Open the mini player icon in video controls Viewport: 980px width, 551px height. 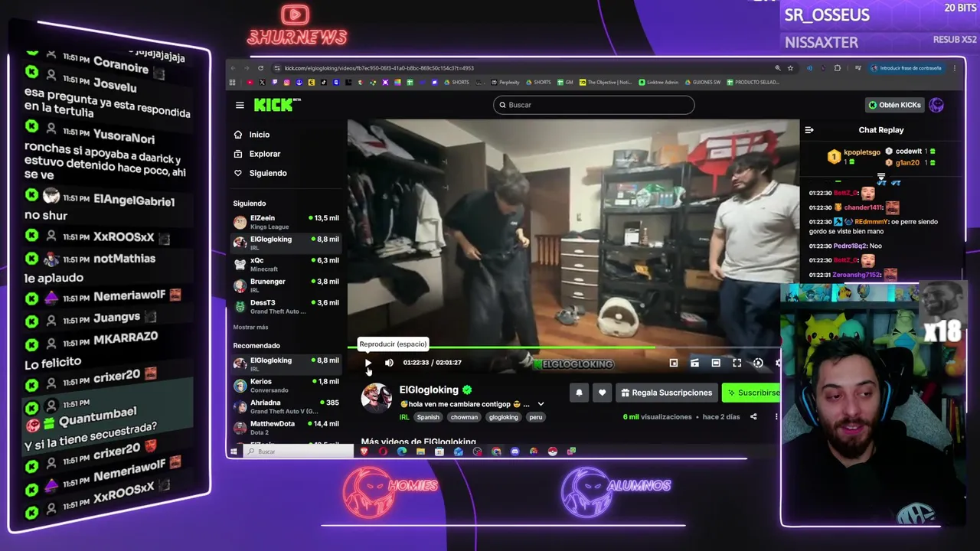coord(674,363)
